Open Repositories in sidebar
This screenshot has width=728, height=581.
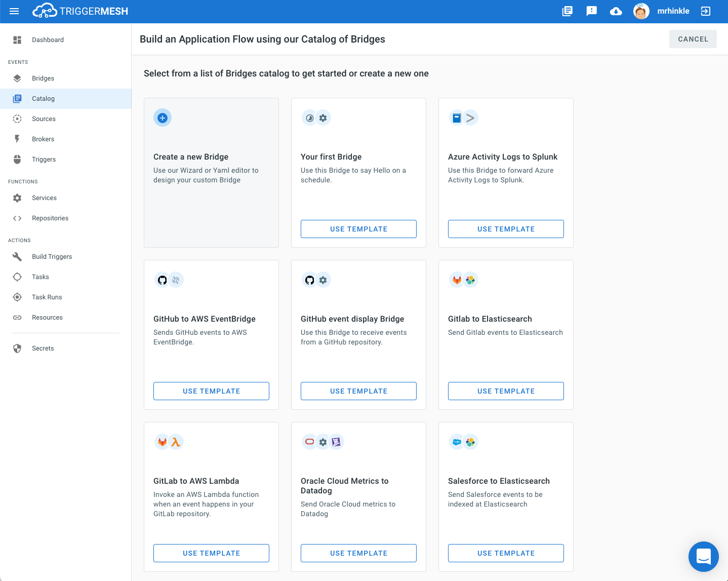[66, 218]
